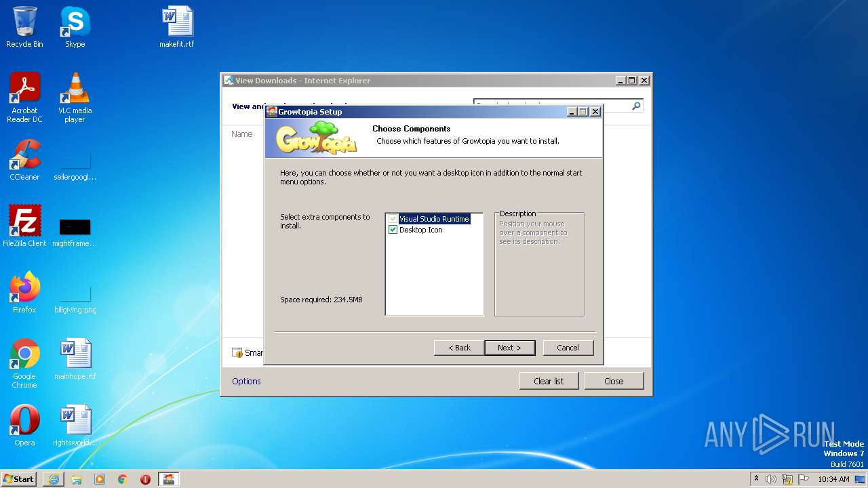Switch to Growtopia Setup taskbar button
The image size is (868, 488).
click(x=169, y=479)
